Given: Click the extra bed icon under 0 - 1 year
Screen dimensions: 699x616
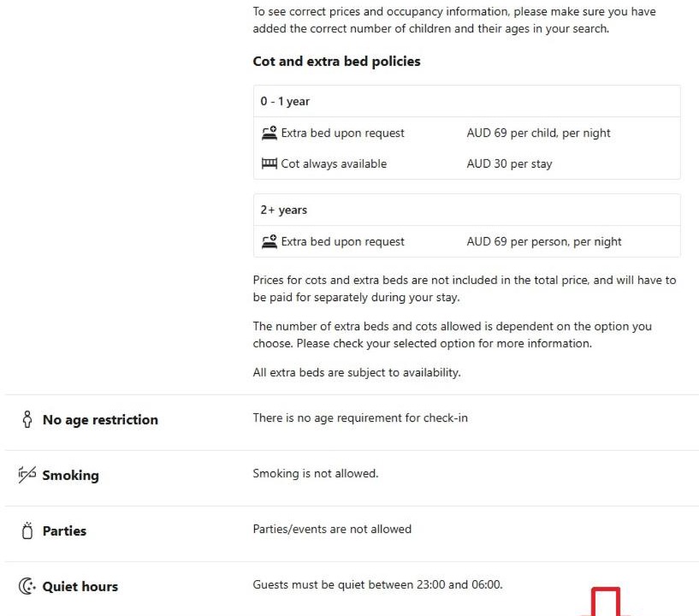Looking at the screenshot, I should [270, 133].
